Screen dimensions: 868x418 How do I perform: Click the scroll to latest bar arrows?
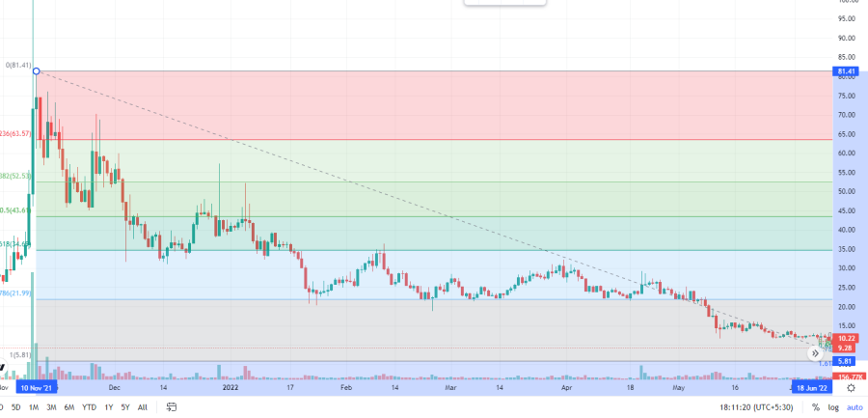[815, 352]
